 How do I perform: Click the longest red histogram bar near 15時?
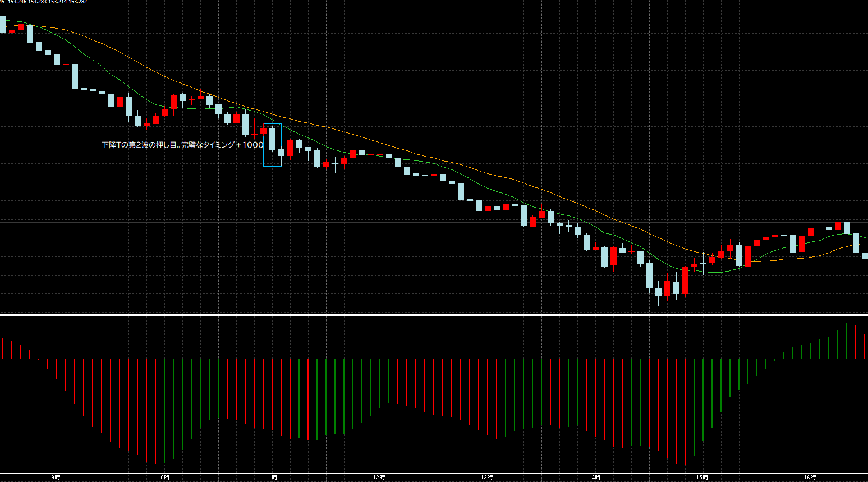pos(685,412)
